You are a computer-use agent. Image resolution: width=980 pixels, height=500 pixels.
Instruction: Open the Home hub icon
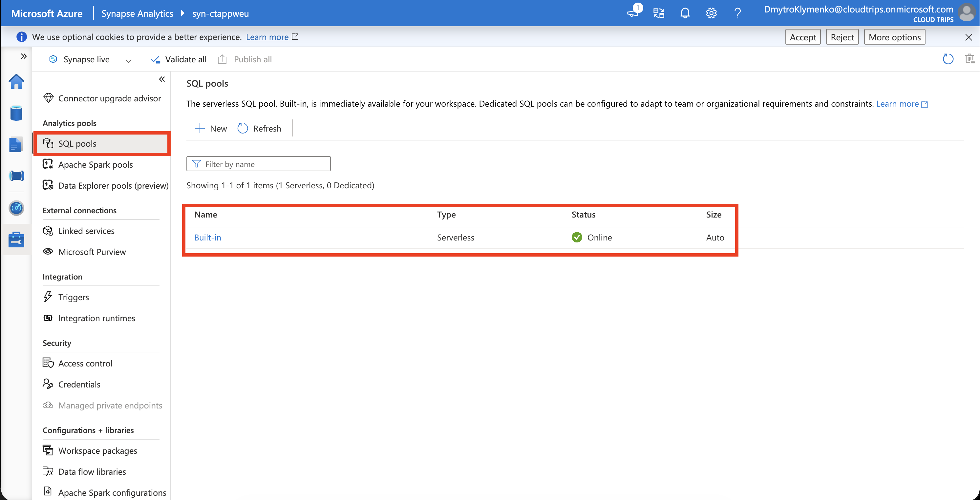16,81
